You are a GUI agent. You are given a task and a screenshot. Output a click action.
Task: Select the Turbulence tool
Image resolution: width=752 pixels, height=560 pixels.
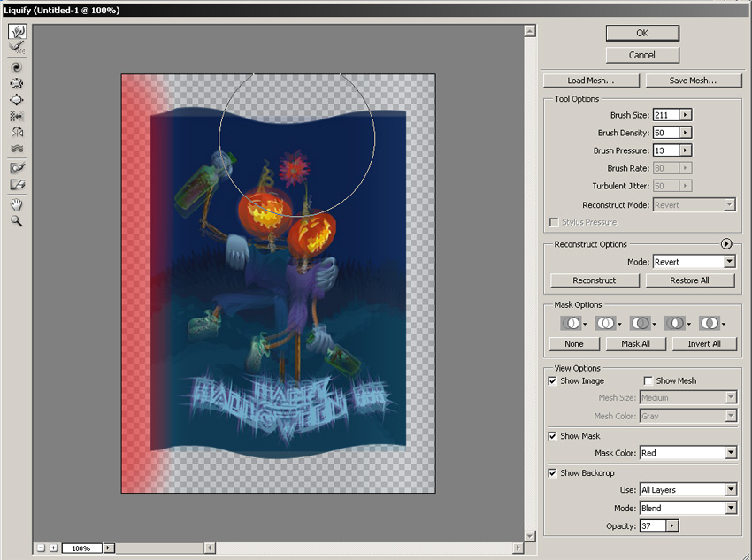[x=17, y=149]
